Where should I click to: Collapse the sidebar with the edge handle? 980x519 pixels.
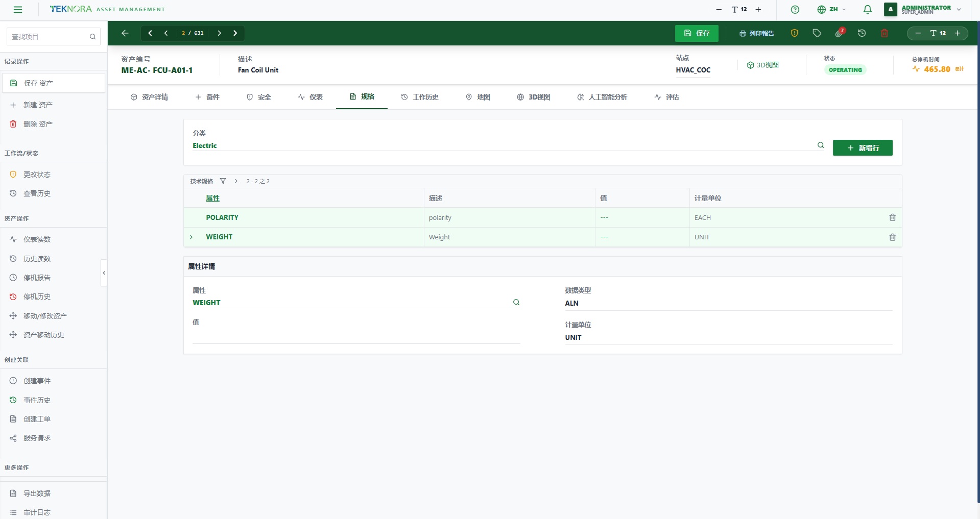(x=104, y=273)
